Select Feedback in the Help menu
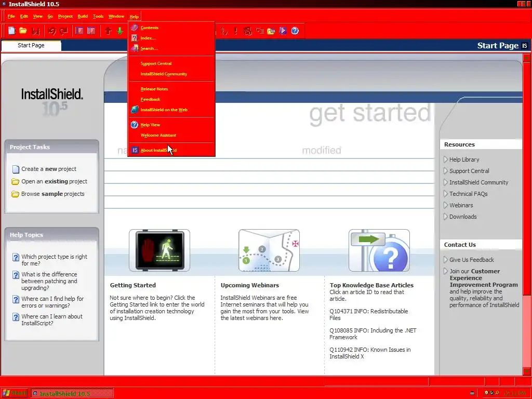This screenshot has width=532, height=399. [171, 99]
